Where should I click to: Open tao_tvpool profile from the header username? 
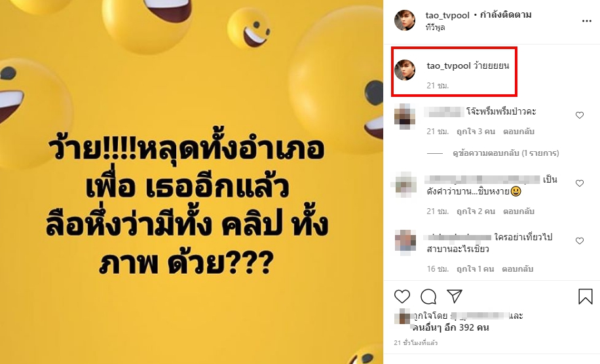pos(447,15)
